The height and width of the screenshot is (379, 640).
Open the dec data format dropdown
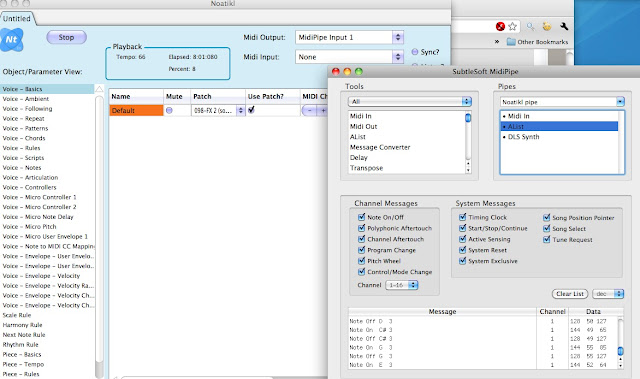click(x=608, y=294)
